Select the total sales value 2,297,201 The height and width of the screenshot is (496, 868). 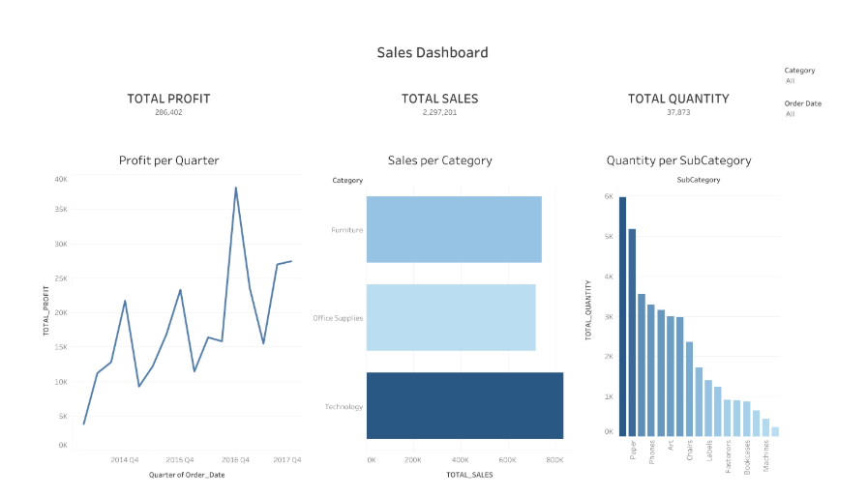[439, 112]
